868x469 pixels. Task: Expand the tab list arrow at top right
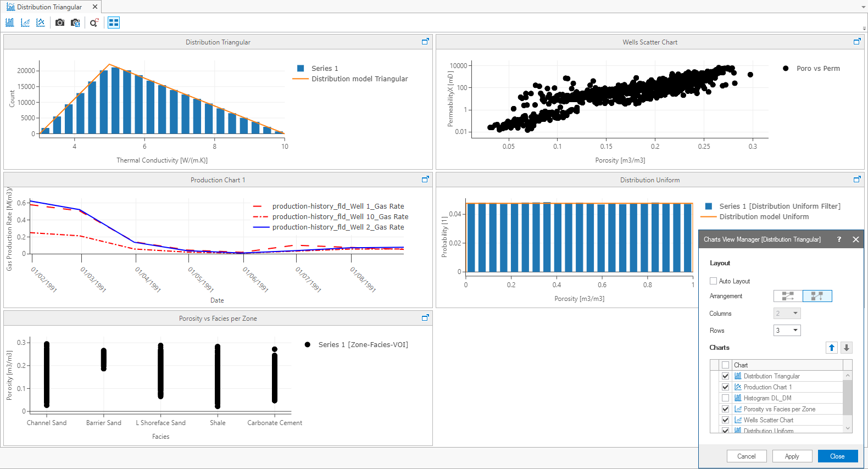click(864, 7)
